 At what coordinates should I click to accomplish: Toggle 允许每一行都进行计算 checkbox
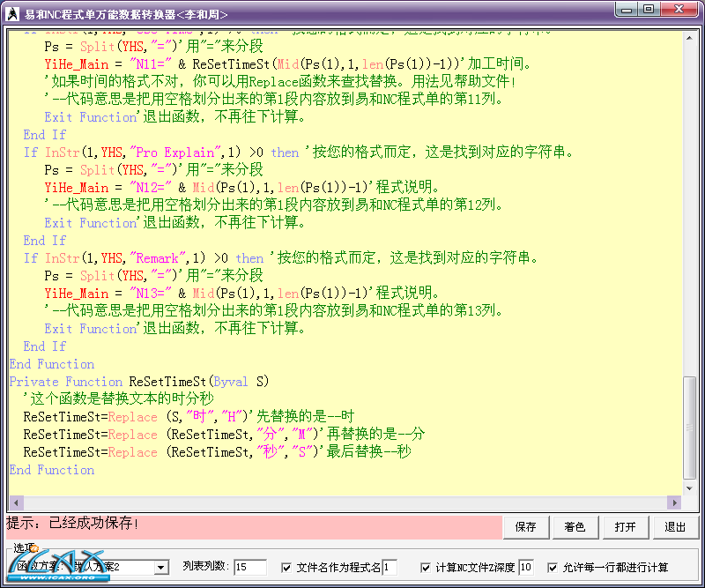pyautogui.click(x=553, y=568)
